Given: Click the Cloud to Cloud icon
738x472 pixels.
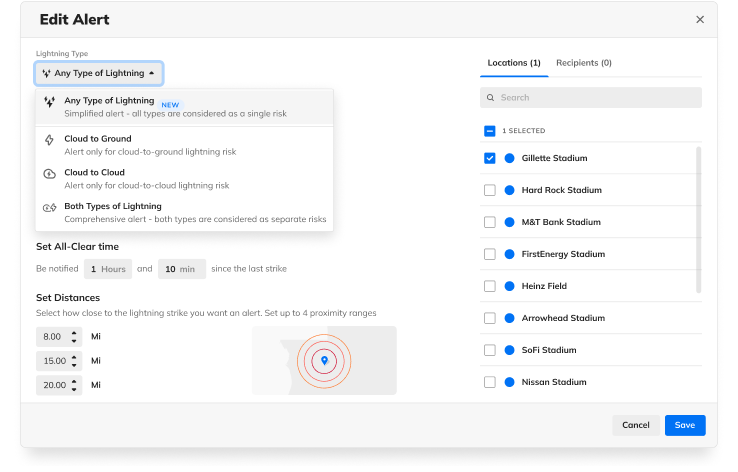Looking at the screenshot, I should point(50,174).
